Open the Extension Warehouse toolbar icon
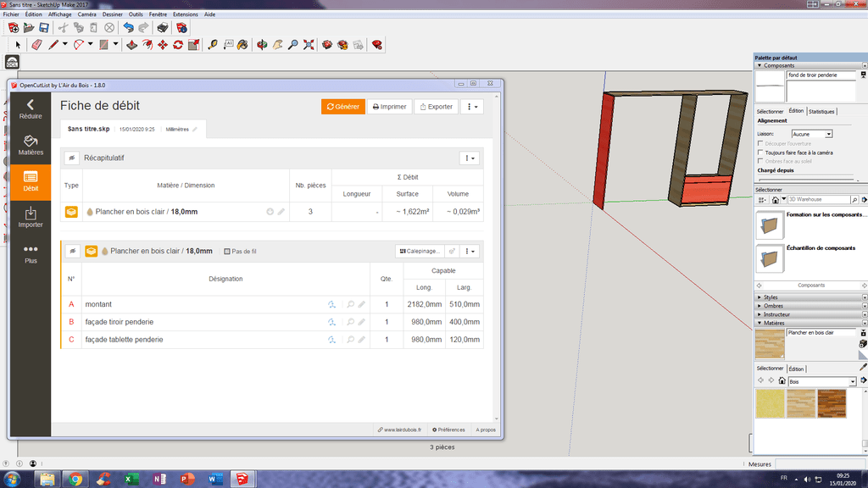 [377, 45]
